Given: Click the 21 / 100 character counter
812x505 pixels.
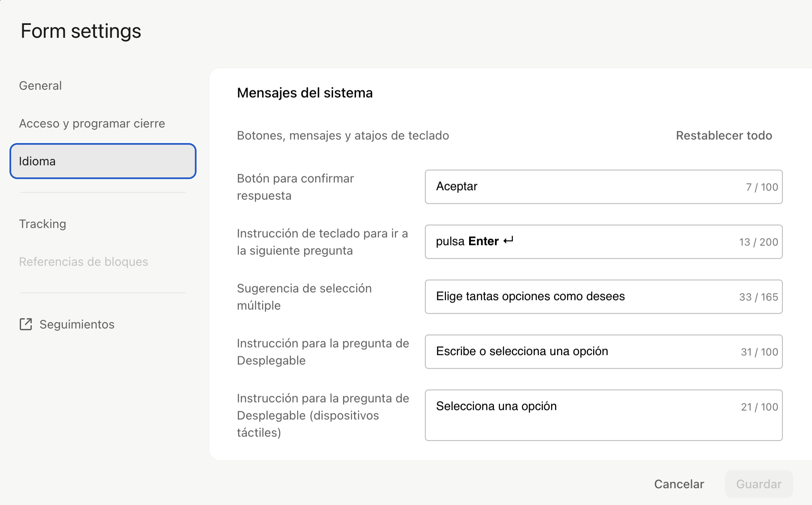Looking at the screenshot, I should click(759, 407).
